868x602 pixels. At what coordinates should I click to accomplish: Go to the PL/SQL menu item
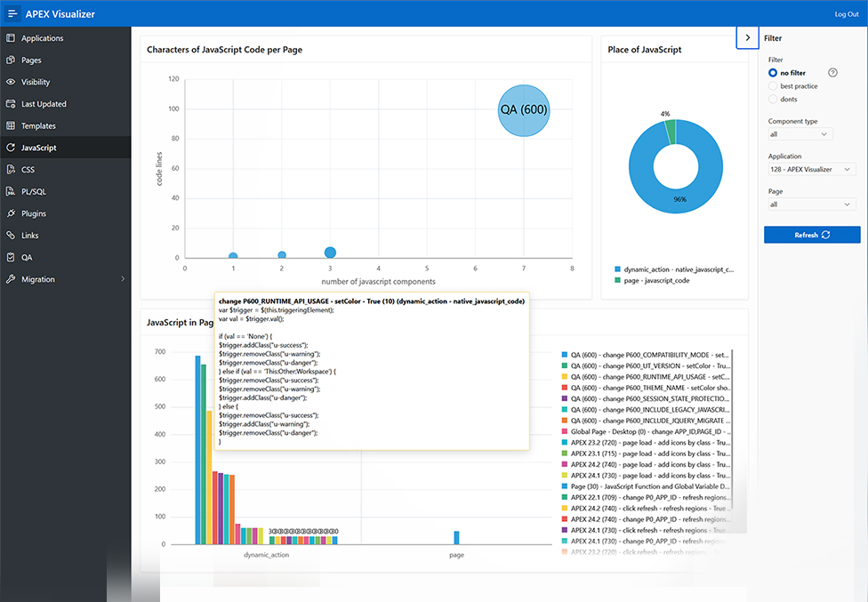coord(33,191)
